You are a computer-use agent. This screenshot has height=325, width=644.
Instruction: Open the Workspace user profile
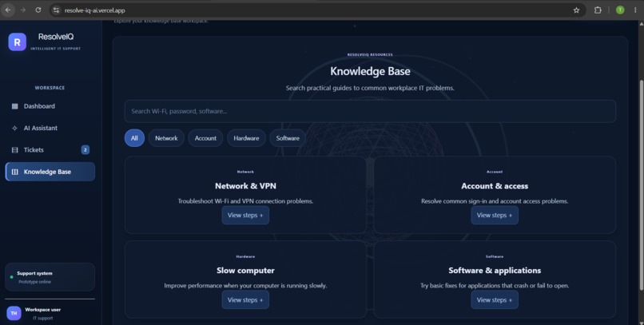[x=50, y=314]
